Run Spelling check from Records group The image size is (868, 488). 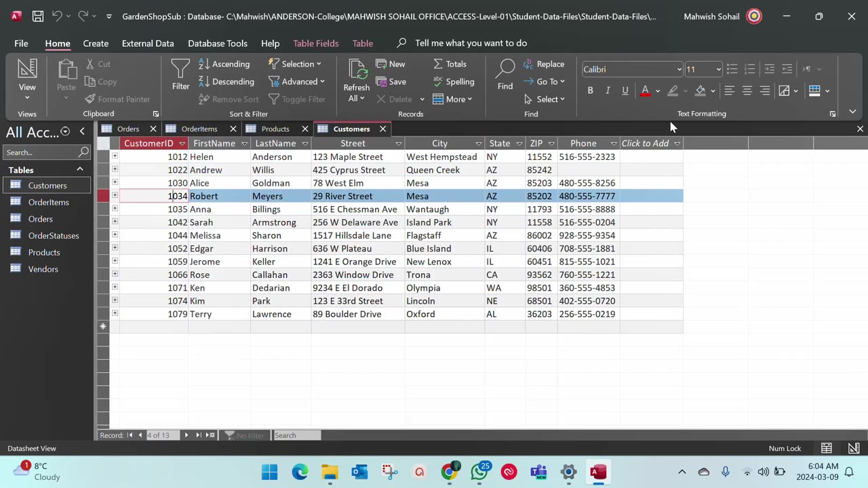(453, 81)
